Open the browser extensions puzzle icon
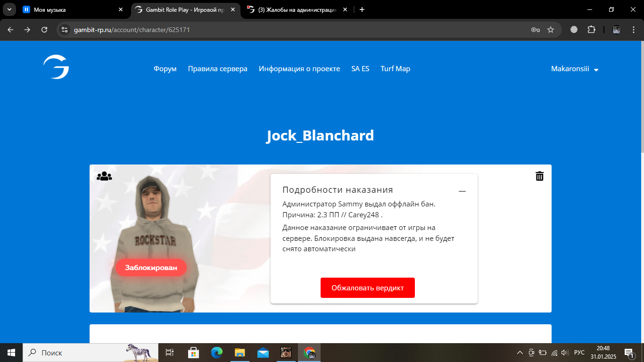This screenshot has width=644, height=362. (x=591, y=30)
